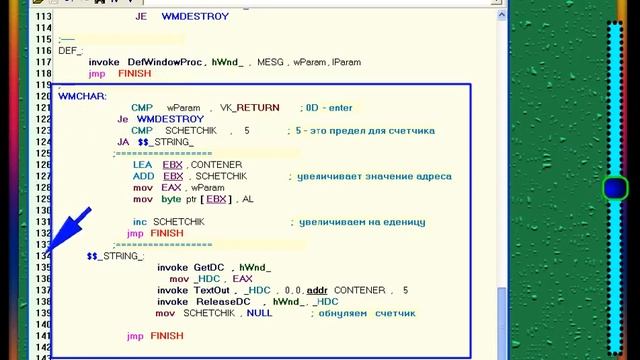The width and height of the screenshot is (640, 360).
Task: Click "byte" keyword on line 129
Action: [171, 199]
